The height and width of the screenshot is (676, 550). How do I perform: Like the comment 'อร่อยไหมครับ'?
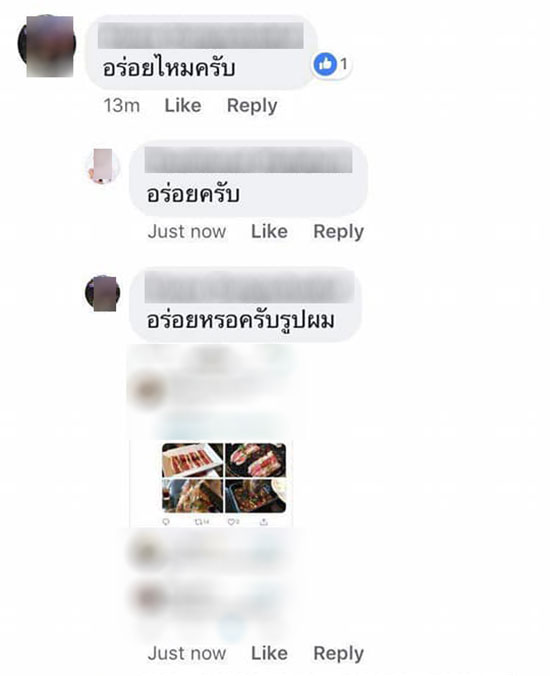coord(183,106)
